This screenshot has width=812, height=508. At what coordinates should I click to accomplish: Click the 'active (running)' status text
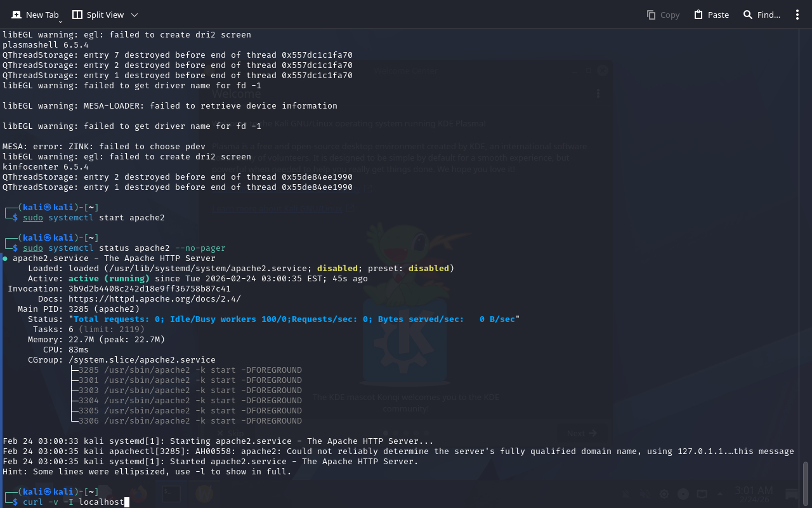pyautogui.click(x=109, y=279)
